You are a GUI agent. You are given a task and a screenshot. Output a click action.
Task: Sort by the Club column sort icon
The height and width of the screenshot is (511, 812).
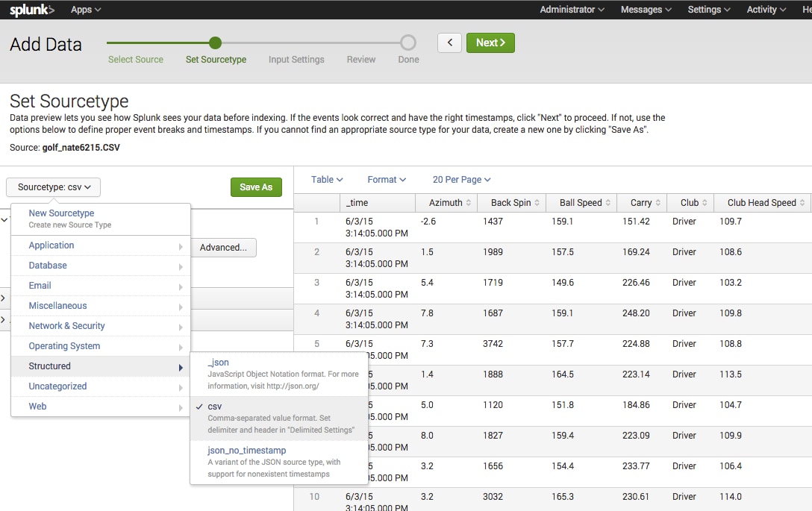pyautogui.click(x=705, y=203)
